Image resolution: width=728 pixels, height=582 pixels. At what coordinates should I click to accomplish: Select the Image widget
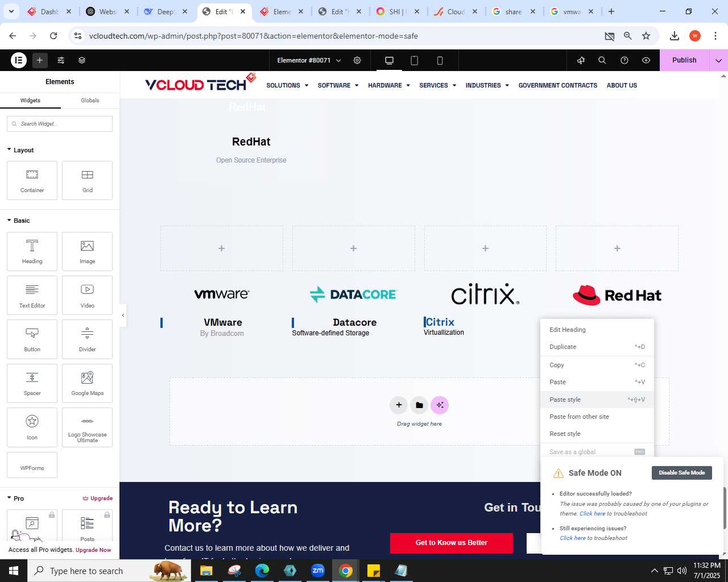[x=87, y=251]
